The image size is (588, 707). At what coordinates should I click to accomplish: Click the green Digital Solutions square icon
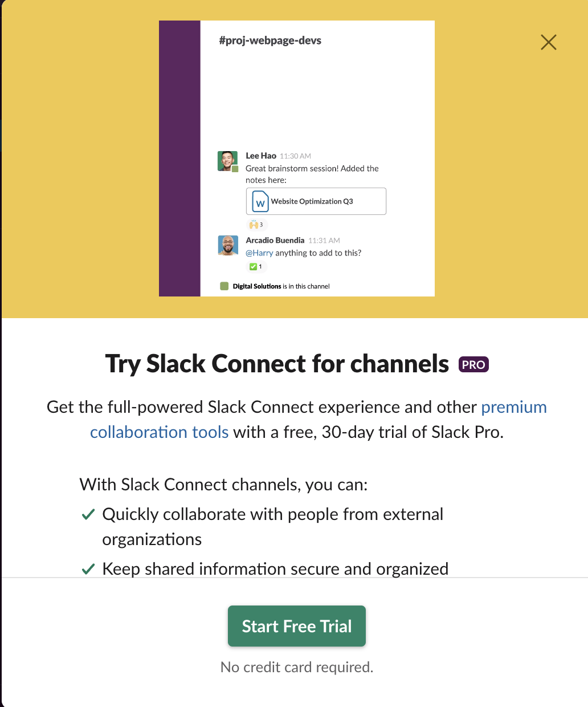pos(224,286)
